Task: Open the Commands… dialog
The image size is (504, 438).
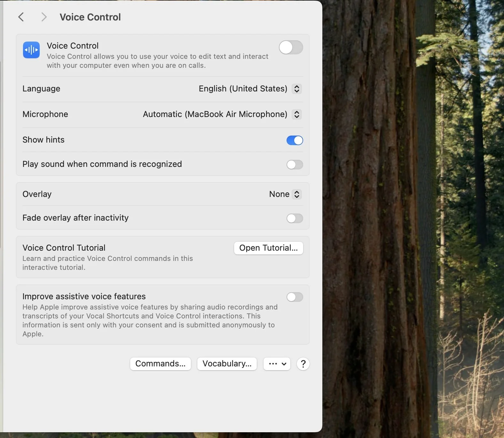Action: pyautogui.click(x=161, y=364)
